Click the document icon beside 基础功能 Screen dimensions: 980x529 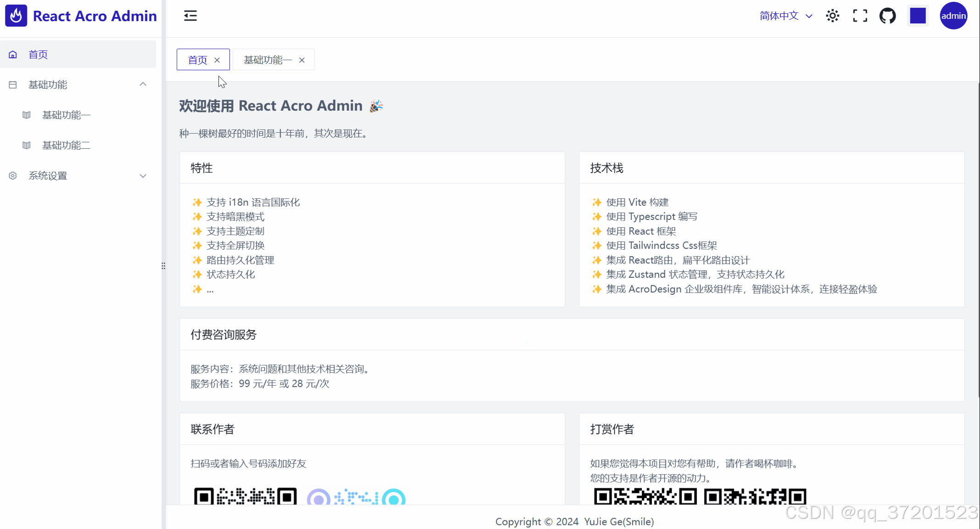coord(12,84)
